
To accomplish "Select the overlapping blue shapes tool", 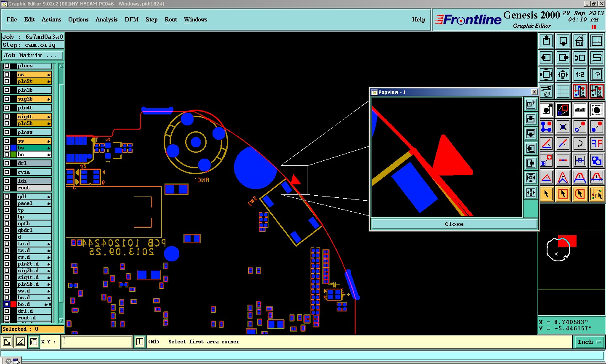I will (x=597, y=160).
